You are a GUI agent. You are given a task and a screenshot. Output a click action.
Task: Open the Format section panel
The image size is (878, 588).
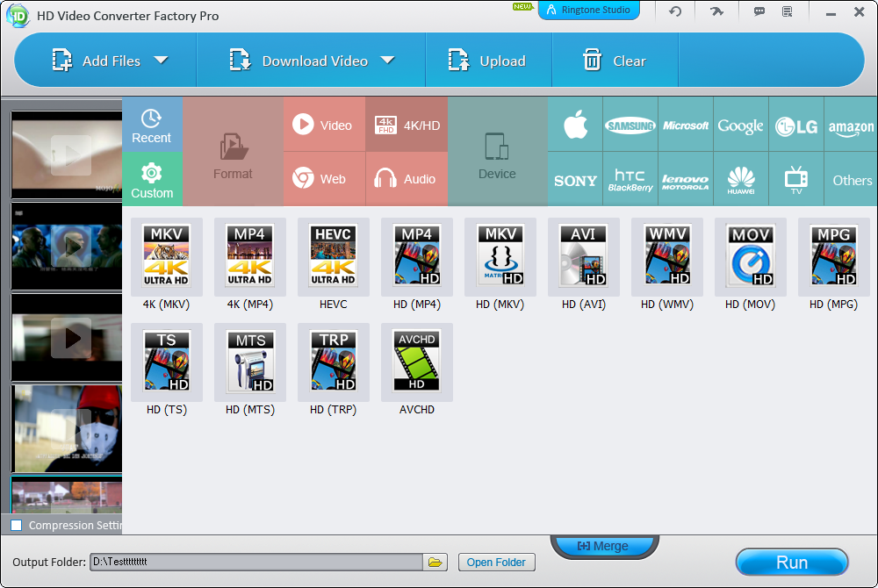tap(233, 152)
